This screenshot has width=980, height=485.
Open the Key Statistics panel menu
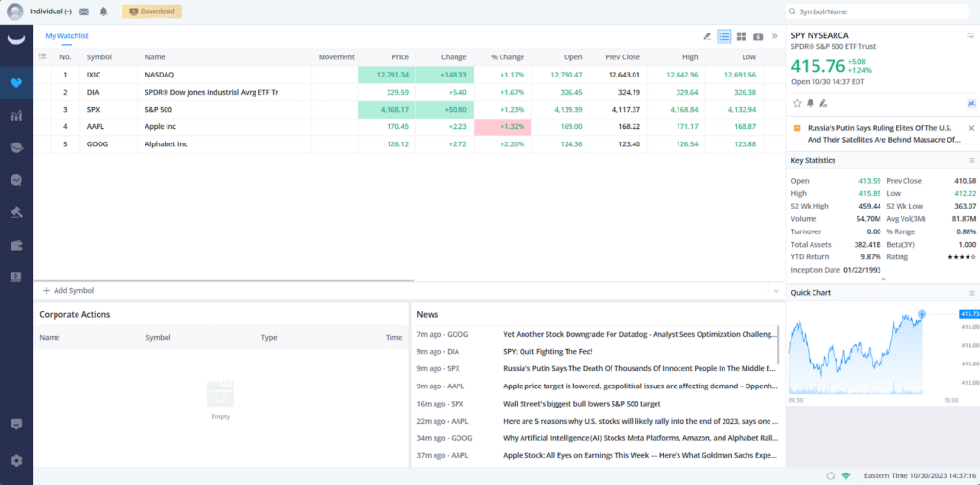(970, 160)
